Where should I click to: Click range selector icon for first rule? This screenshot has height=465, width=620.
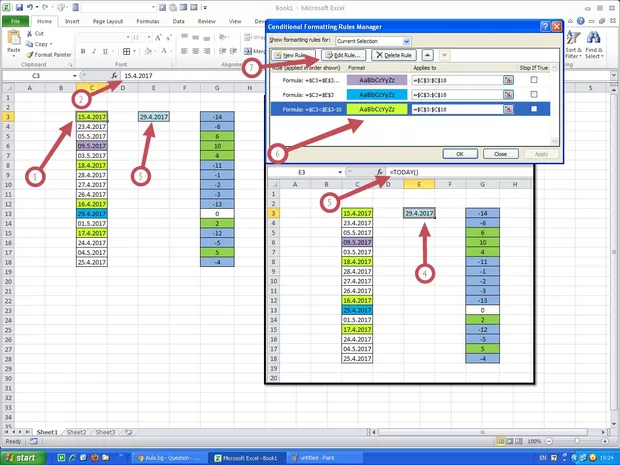point(508,80)
